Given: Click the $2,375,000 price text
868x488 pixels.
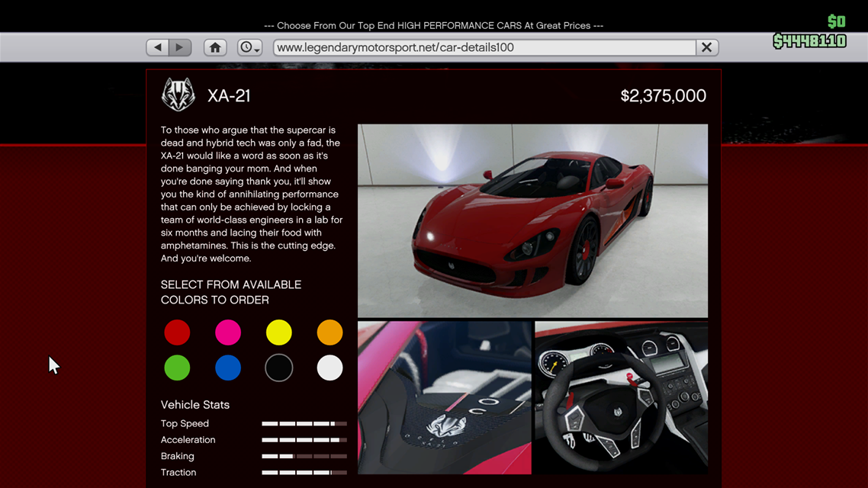Looking at the screenshot, I should (663, 96).
